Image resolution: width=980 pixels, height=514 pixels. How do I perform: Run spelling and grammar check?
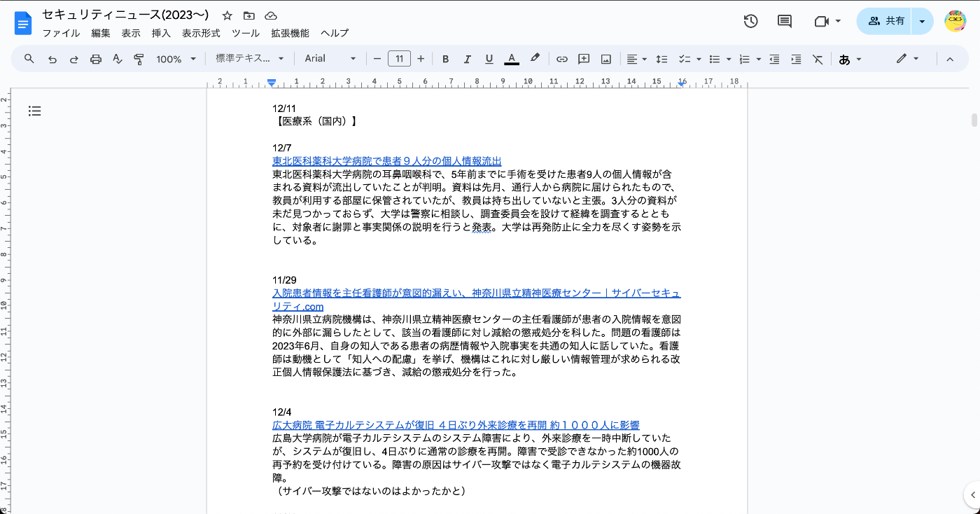118,59
